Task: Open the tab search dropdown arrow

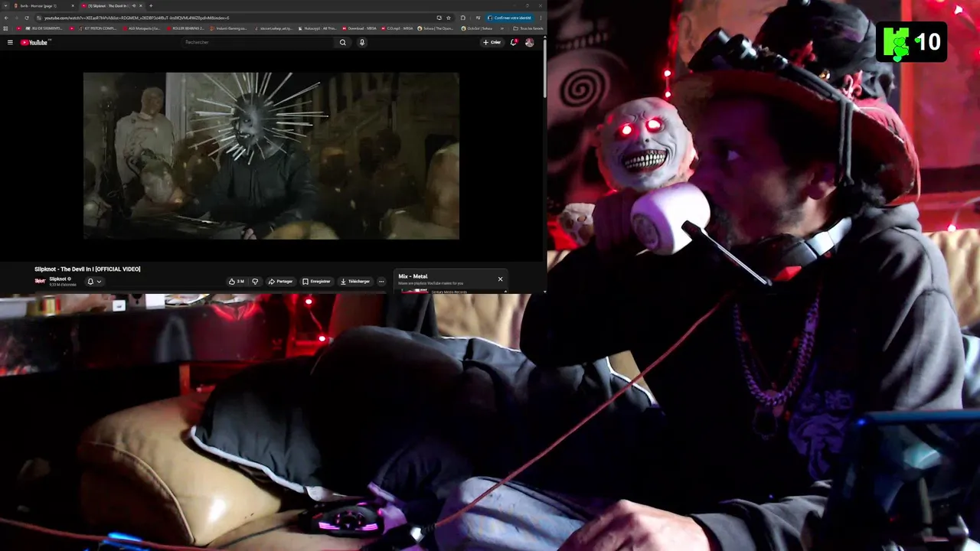Action: click(x=5, y=5)
